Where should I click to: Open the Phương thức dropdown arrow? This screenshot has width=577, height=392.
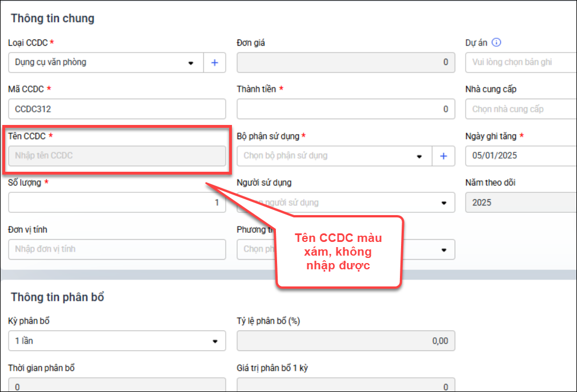point(444,249)
